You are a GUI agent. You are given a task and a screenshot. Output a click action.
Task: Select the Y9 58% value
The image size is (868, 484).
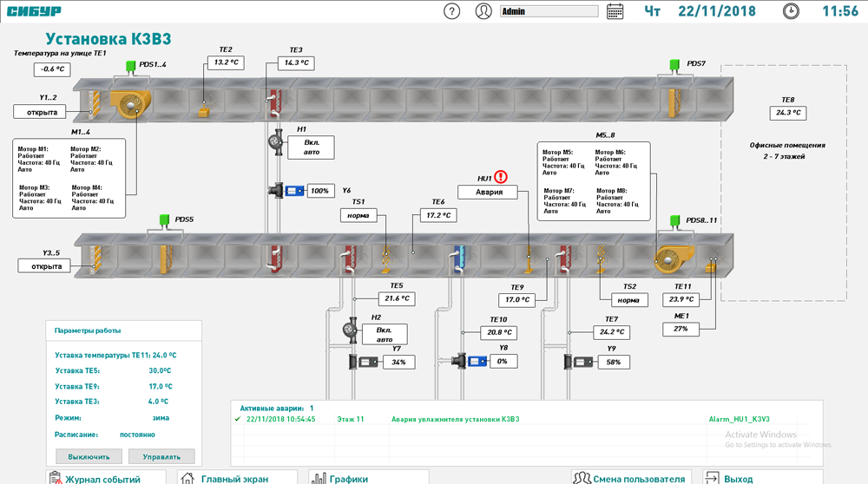614,363
